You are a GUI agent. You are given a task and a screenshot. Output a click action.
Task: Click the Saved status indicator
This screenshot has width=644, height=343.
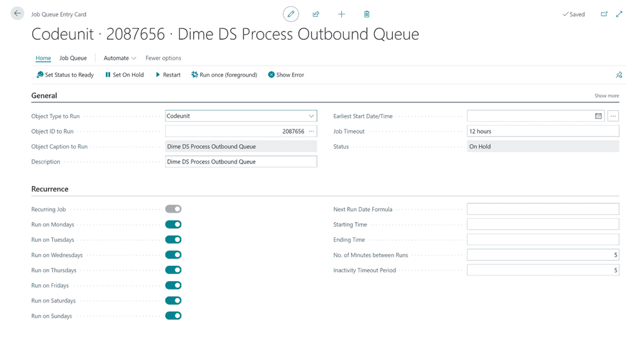574,14
